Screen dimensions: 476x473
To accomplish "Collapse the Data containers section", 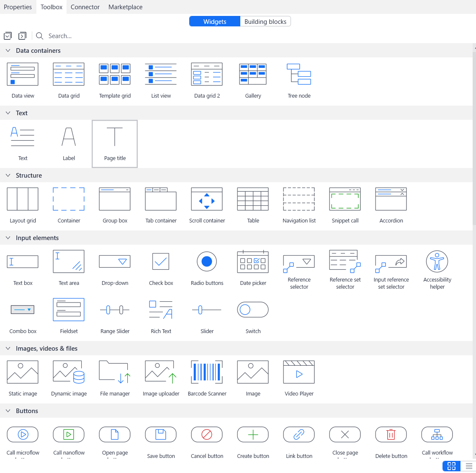I will coord(8,50).
